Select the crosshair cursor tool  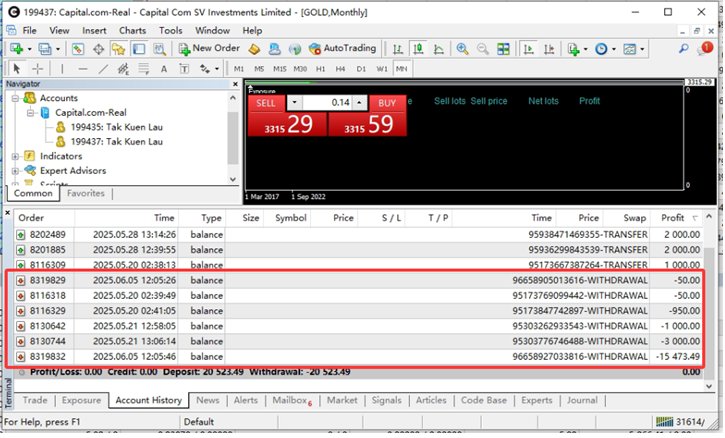pos(38,68)
